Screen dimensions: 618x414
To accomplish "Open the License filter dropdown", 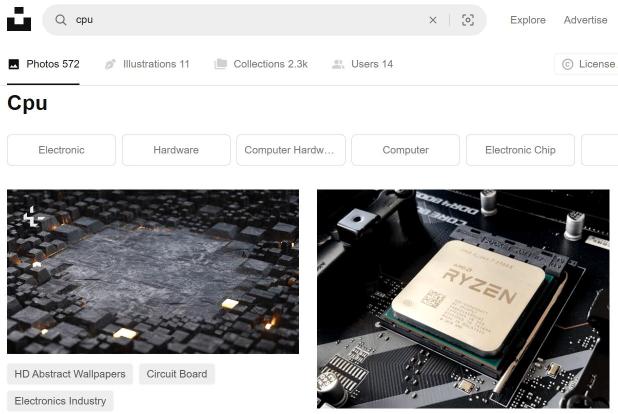I will pyautogui.click(x=588, y=64).
